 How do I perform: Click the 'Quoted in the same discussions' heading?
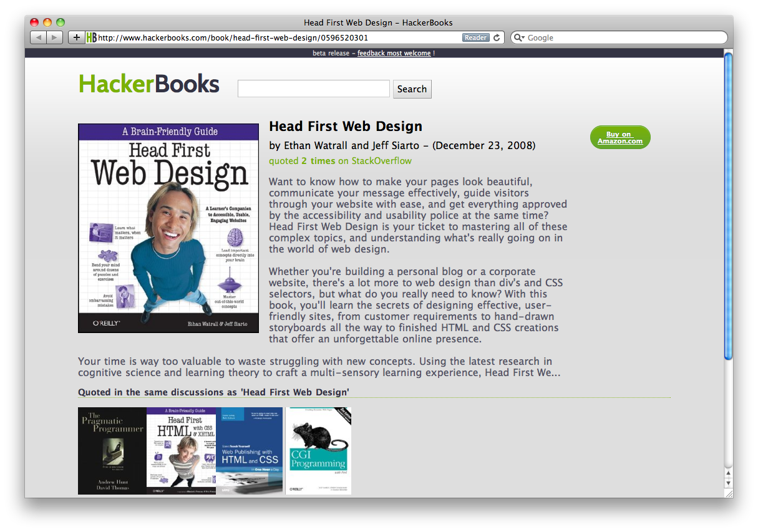pyautogui.click(x=213, y=392)
